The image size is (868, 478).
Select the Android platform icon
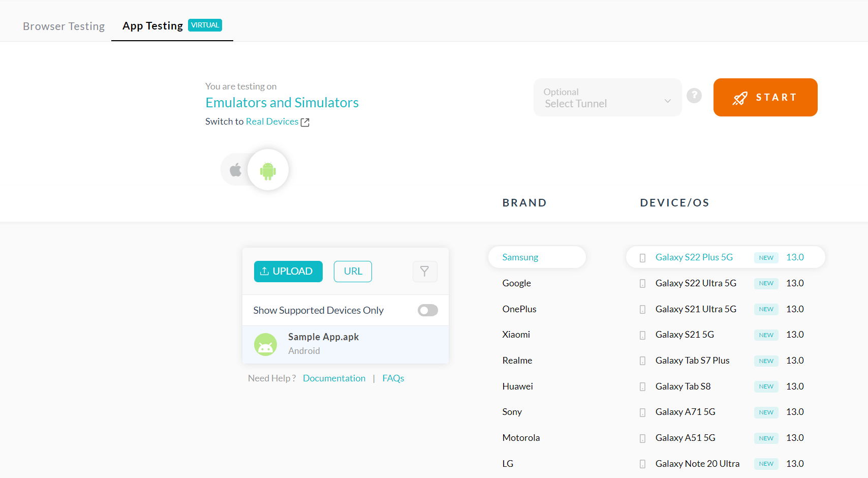[x=268, y=170]
